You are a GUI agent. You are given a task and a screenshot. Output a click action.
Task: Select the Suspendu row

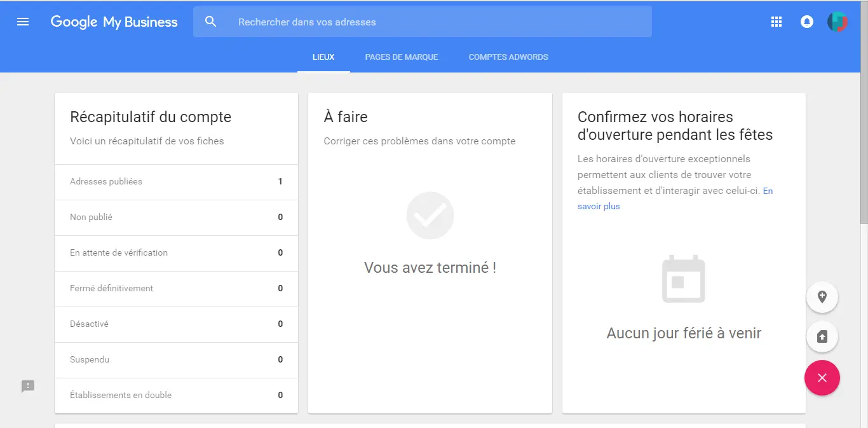[x=176, y=360]
